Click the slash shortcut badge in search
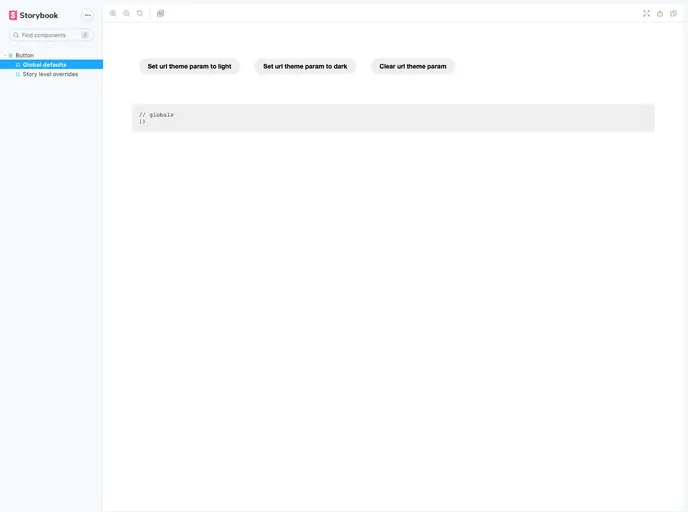 [x=85, y=35]
